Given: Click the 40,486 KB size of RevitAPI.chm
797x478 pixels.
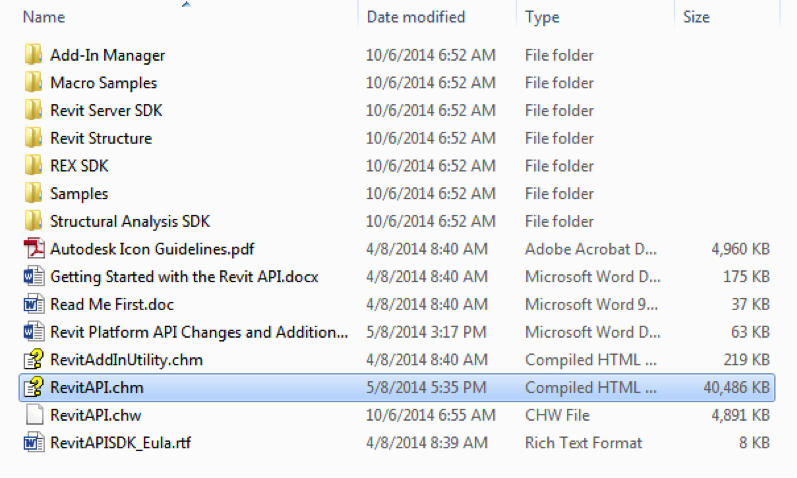Looking at the screenshot, I should point(737,387).
